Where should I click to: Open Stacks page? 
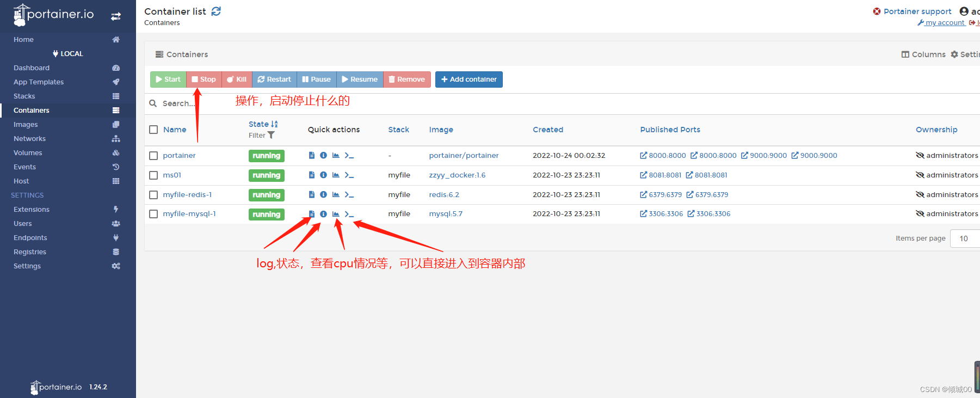pyautogui.click(x=67, y=96)
